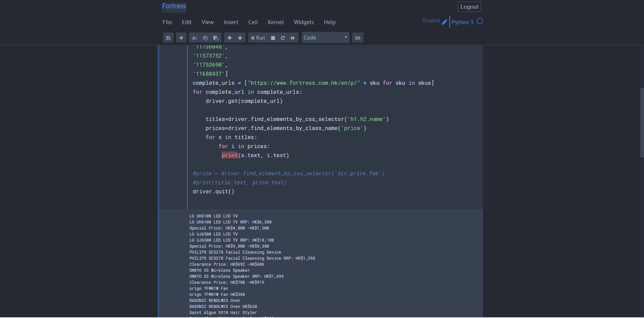Open the File menu
The image size is (644, 318).
pos(167,22)
